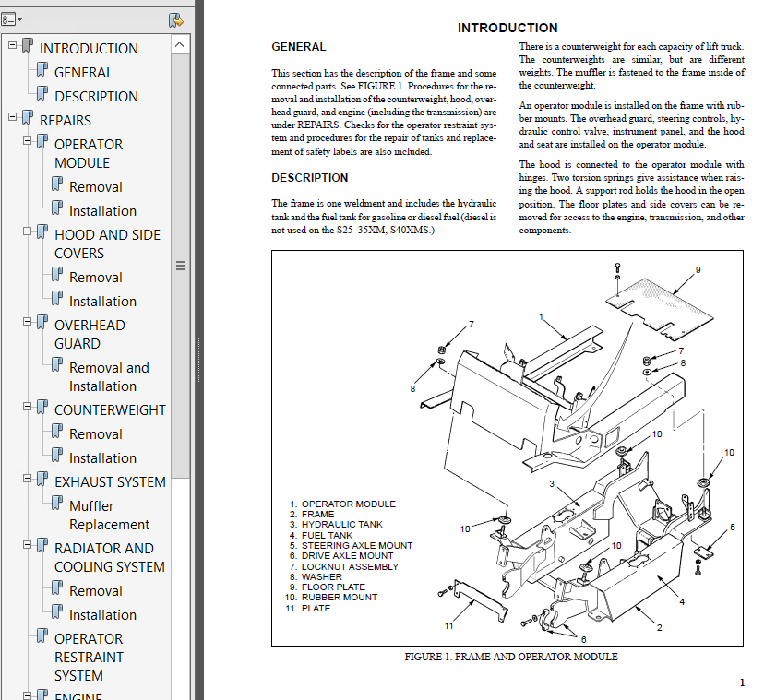This screenshot has height=700, width=776.
Task: Click the DESCRIPTION section heading in the document
Action: [309, 178]
